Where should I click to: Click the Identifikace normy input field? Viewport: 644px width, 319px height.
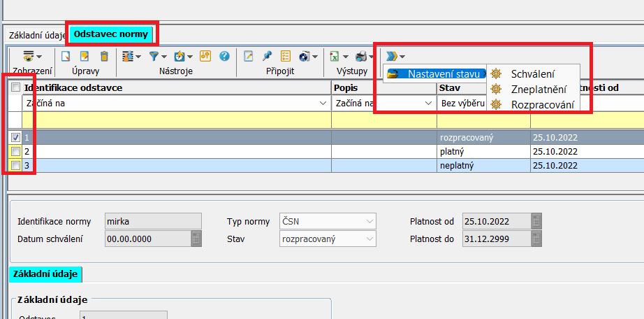152,222
